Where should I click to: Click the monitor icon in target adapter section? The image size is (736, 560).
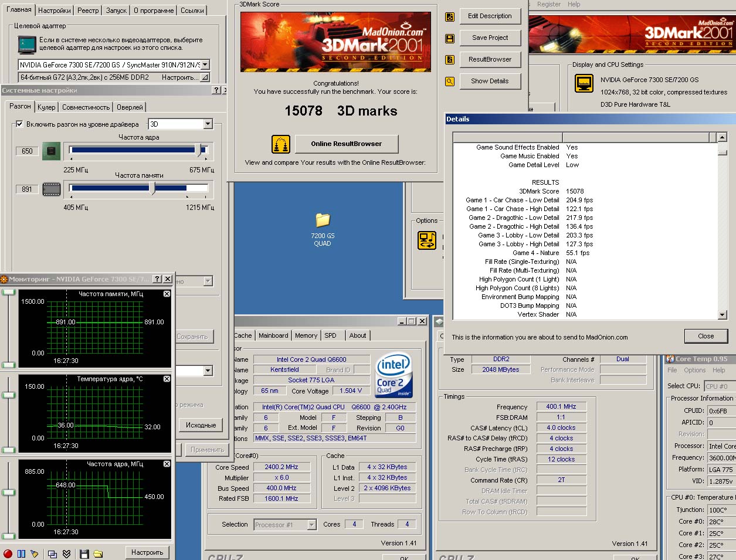click(x=26, y=45)
